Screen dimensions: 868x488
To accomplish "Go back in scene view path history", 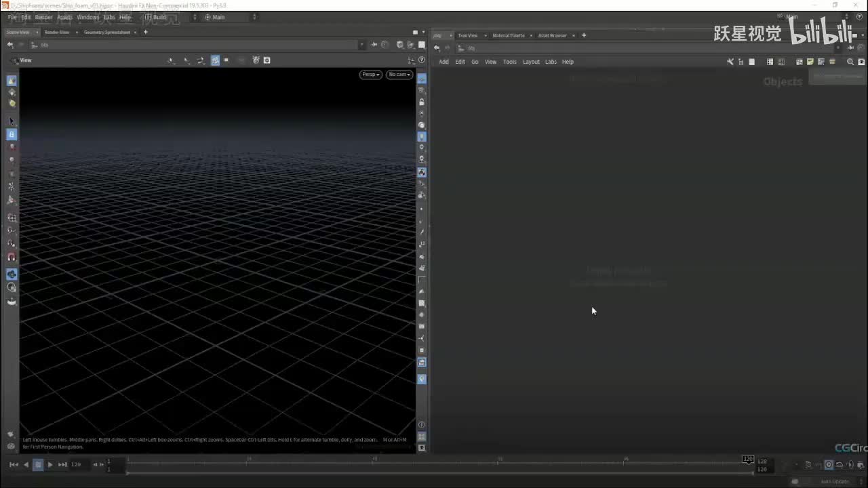I will pos(10,45).
